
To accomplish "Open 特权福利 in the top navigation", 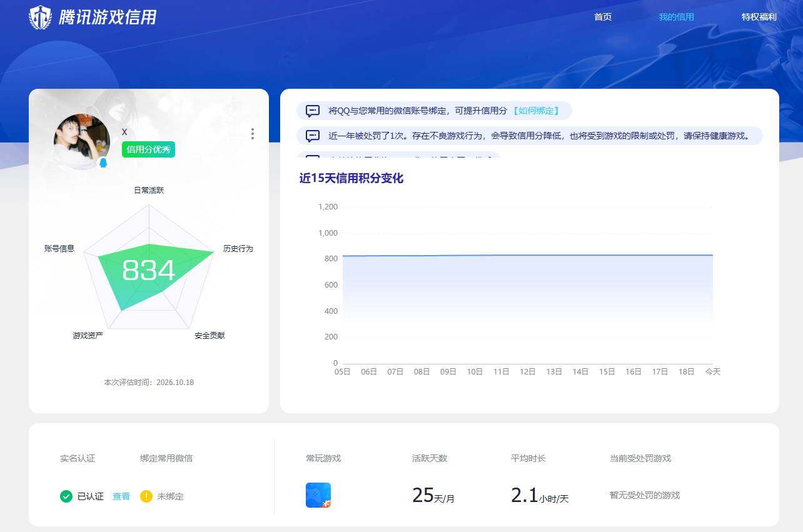I will click(x=759, y=17).
